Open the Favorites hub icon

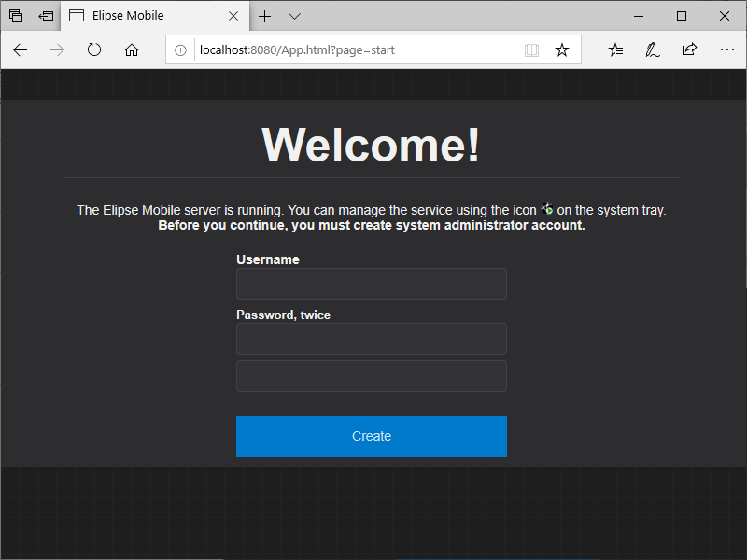coord(615,49)
